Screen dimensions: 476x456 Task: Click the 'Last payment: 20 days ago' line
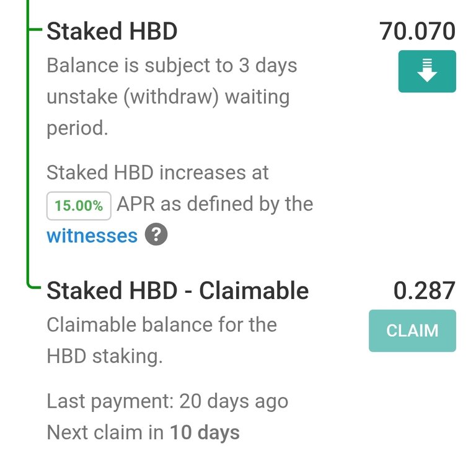click(x=167, y=401)
